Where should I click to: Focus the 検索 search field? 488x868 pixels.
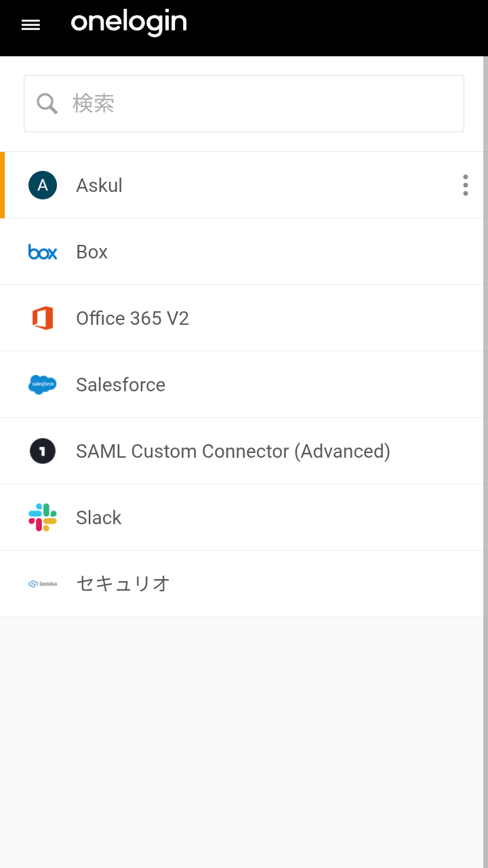click(244, 104)
